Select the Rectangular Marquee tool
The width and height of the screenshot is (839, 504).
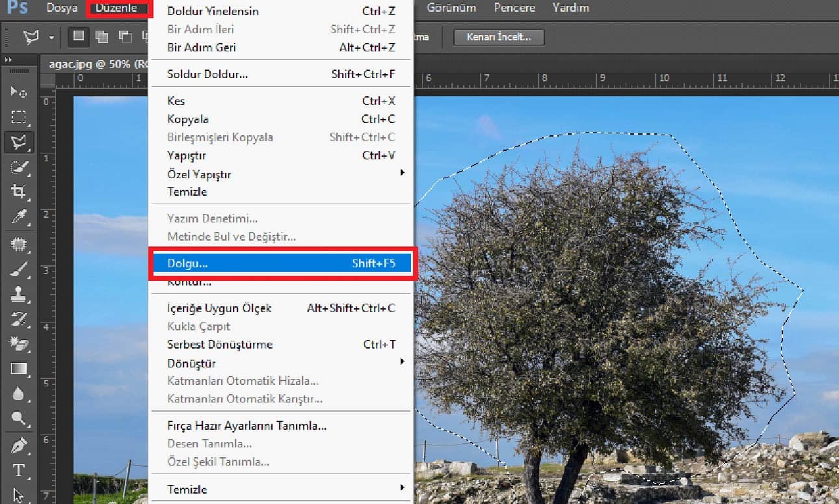coord(19,117)
